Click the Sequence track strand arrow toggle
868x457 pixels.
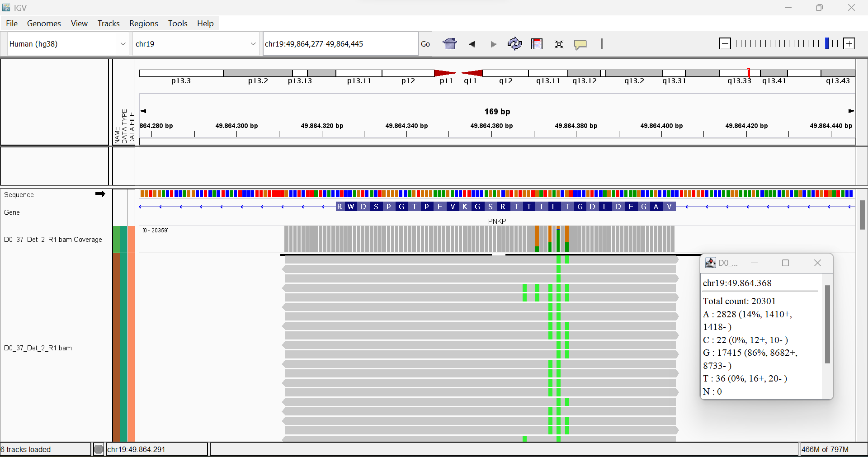point(100,194)
